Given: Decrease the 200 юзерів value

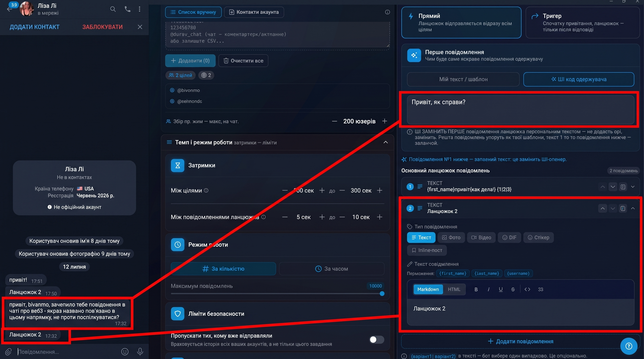Looking at the screenshot, I should click(x=334, y=121).
